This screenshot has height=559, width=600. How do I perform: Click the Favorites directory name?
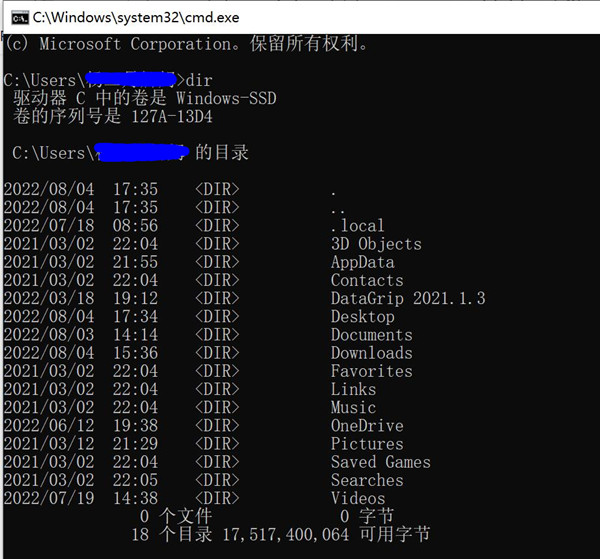371,371
